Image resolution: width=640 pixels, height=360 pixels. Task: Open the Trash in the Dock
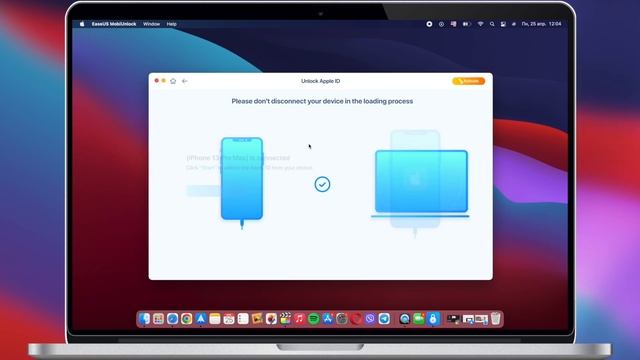point(496,319)
